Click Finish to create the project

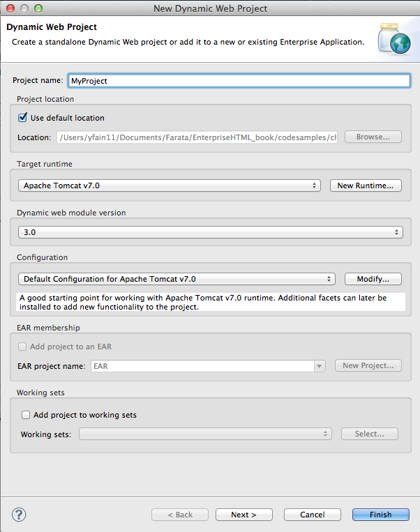(x=380, y=515)
